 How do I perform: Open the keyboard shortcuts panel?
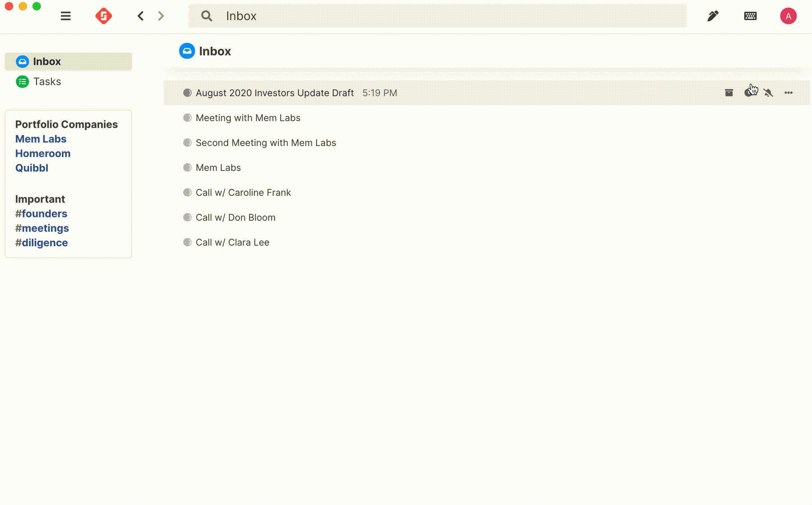(750, 16)
